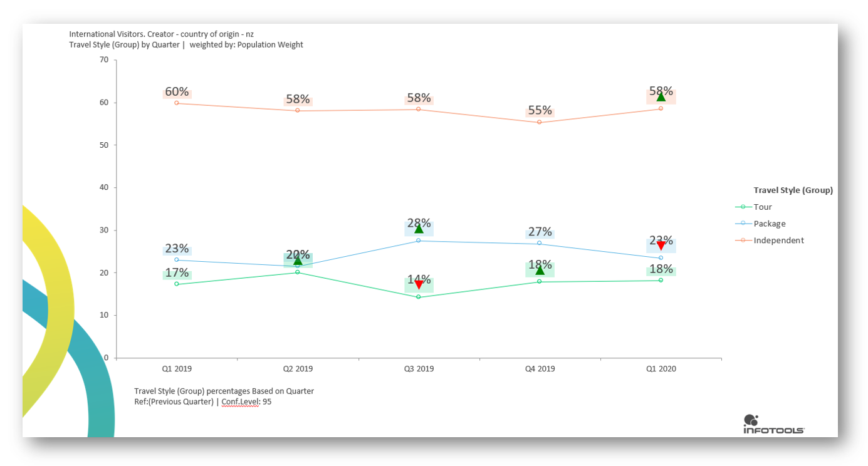Click the green up arrow at Q3 2019 Package
The height and width of the screenshot is (466, 868).
pos(419,229)
